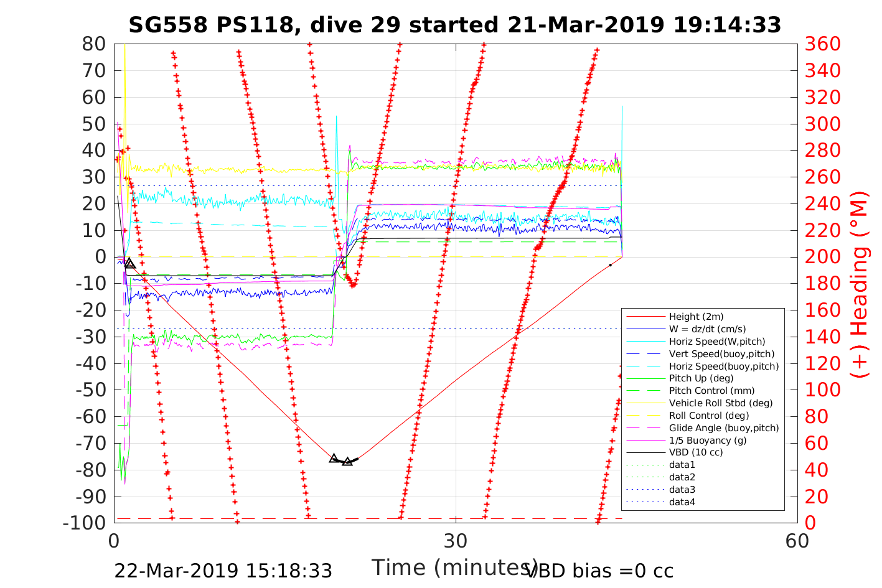
Task: Click 'Glide Angle (buoy,pitch)' legend label
Action: 724,428
